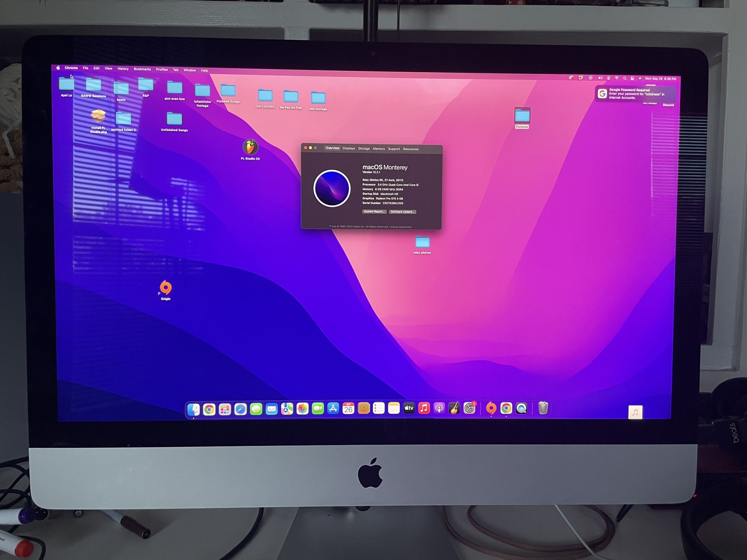Open the Trash in the dock

(x=543, y=409)
